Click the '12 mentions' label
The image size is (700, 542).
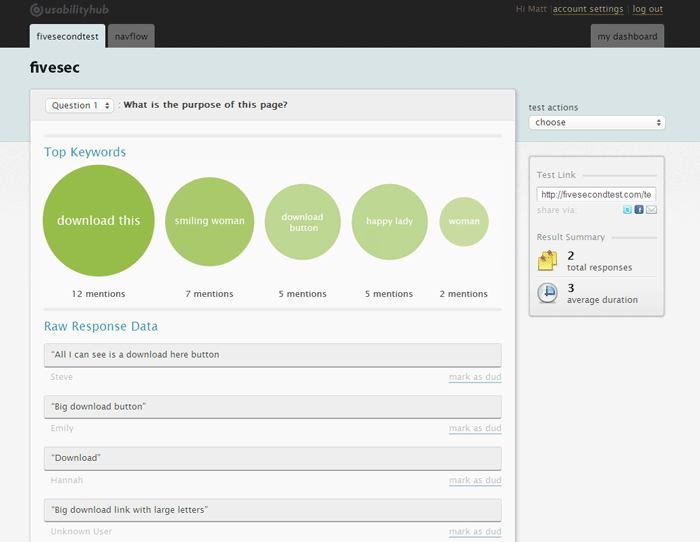[x=99, y=294]
